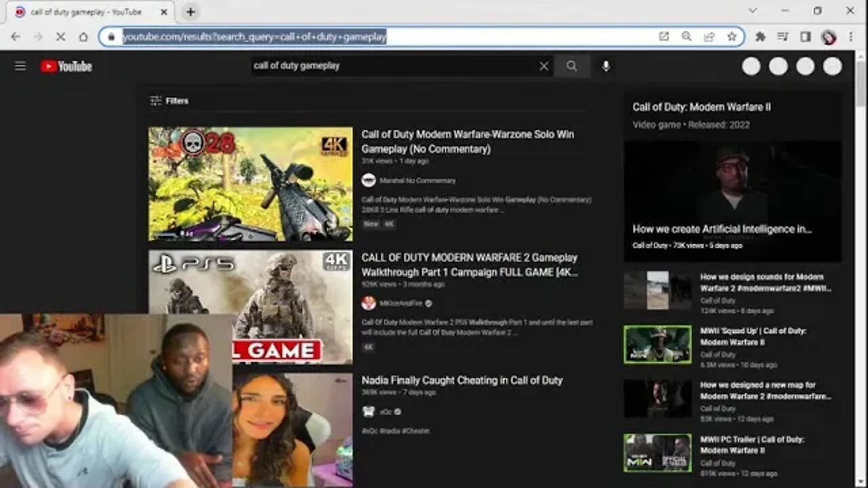
Task: Open the MWII PC Trailer title
Action: click(x=752, y=445)
